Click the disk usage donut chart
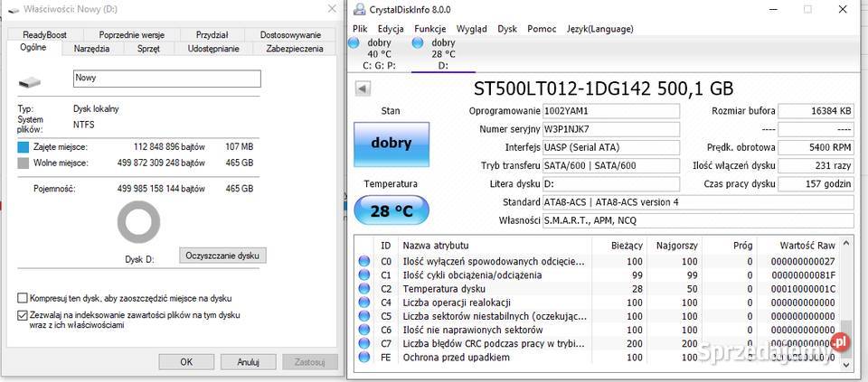The image size is (868, 382). (x=138, y=222)
